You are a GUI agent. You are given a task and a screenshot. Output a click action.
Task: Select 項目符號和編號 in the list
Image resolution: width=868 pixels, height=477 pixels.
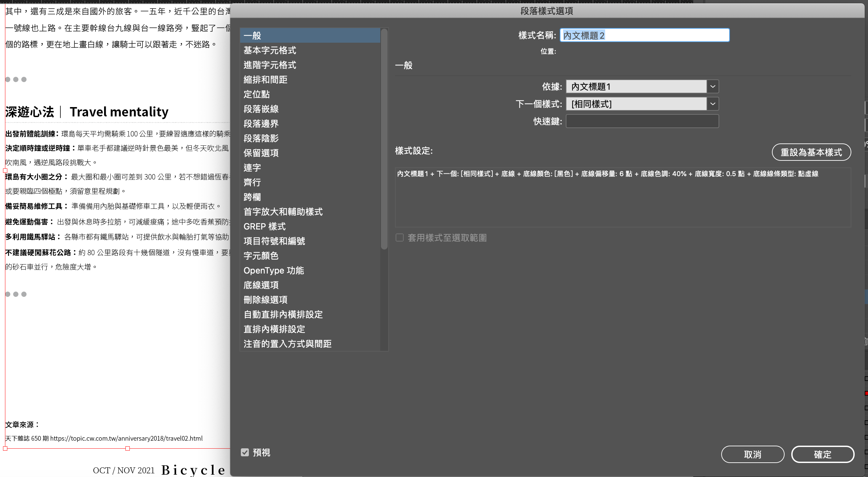coord(274,241)
